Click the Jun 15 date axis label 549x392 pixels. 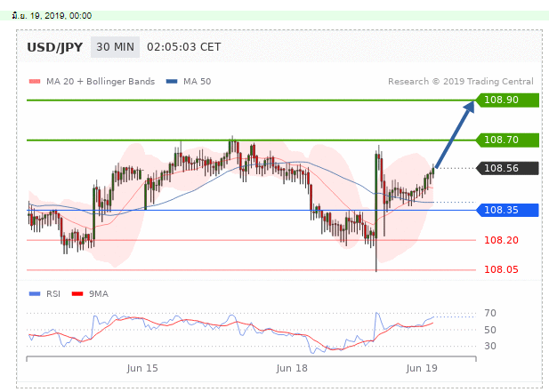(x=142, y=368)
